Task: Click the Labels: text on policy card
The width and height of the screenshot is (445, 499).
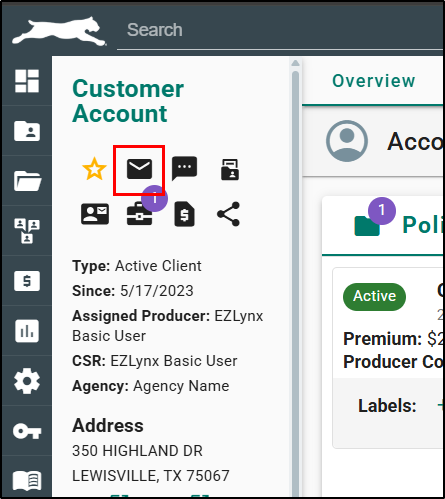Action: pos(387,406)
